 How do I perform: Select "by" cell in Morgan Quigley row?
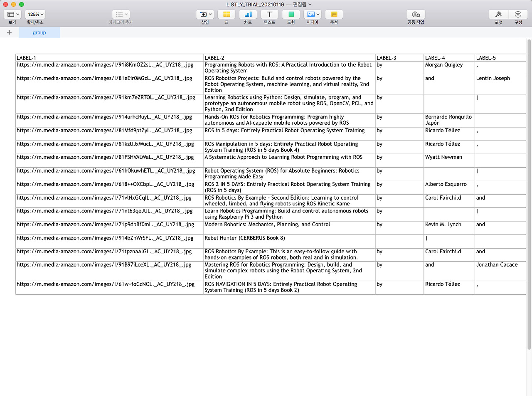point(399,68)
